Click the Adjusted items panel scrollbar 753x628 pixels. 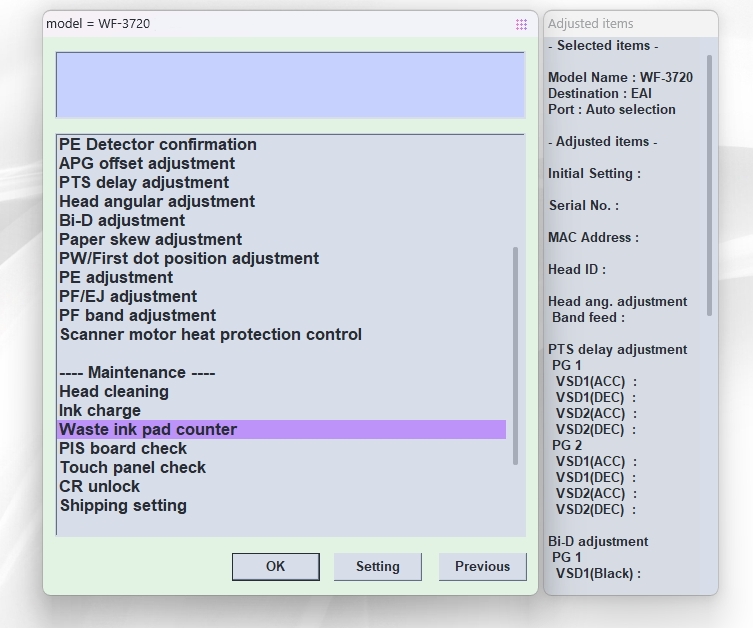709,185
